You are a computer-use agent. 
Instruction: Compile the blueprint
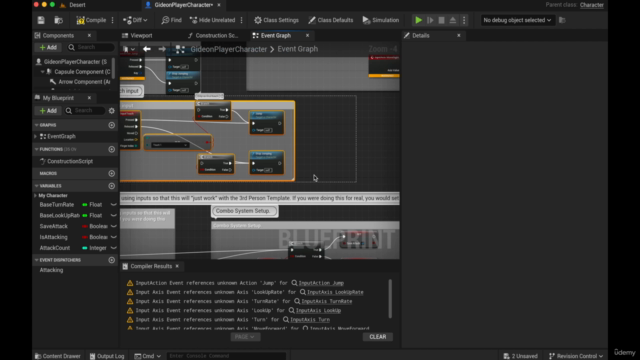91,20
